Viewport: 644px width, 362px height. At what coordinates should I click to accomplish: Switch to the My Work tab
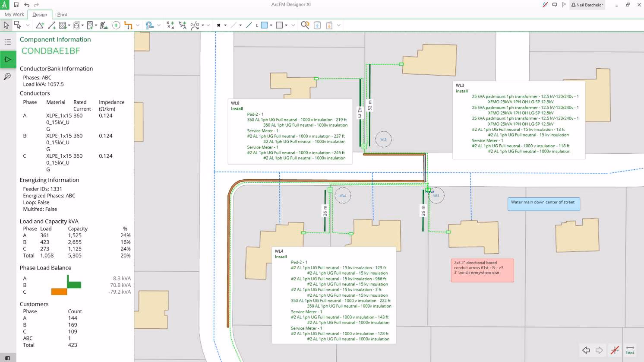[x=14, y=14]
